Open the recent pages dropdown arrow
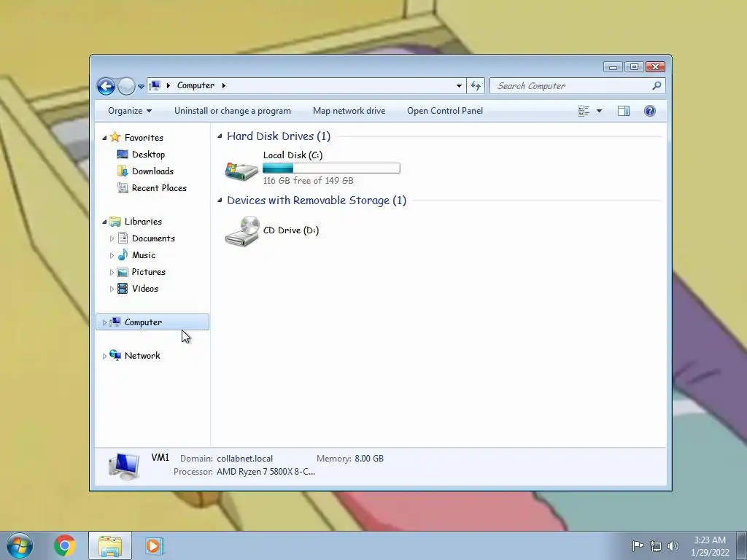747x560 pixels. [x=141, y=87]
